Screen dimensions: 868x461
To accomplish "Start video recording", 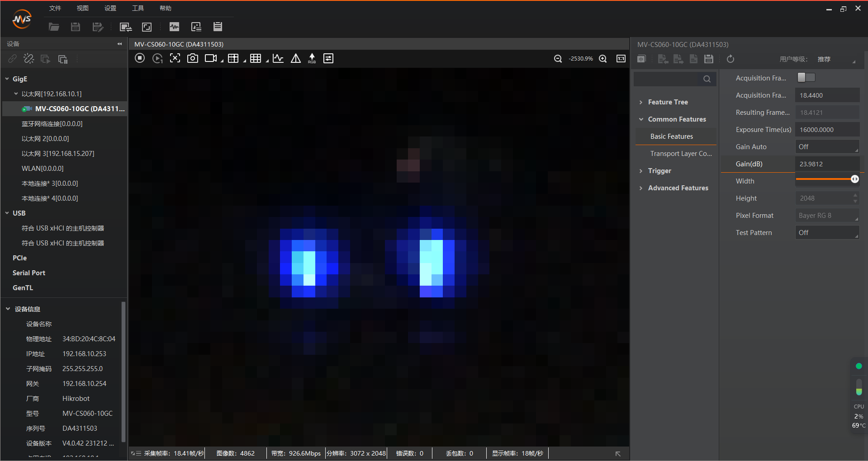I will tap(211, 58).
